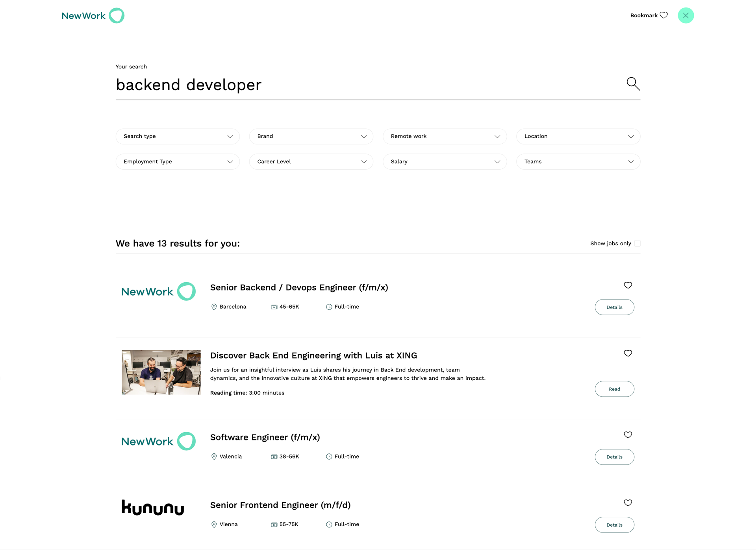This screenshot has width=756, height=551.
Task: Click the "Your search" label
Action: pyautogui.click(x=131, y=67)
